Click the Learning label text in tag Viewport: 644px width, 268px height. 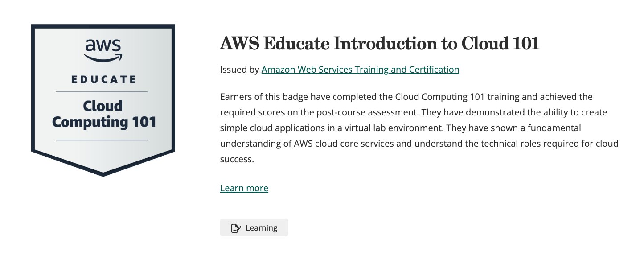point(261,228)
